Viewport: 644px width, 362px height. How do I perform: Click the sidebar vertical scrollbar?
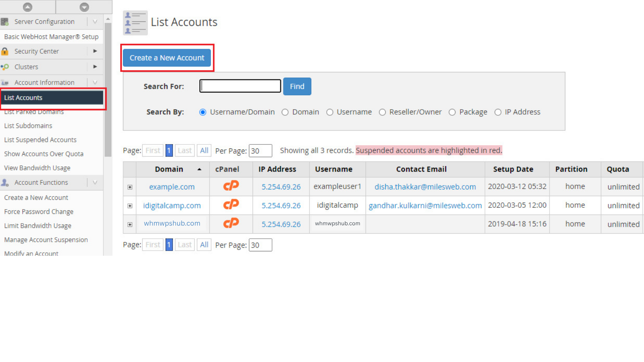click(108, 90)
